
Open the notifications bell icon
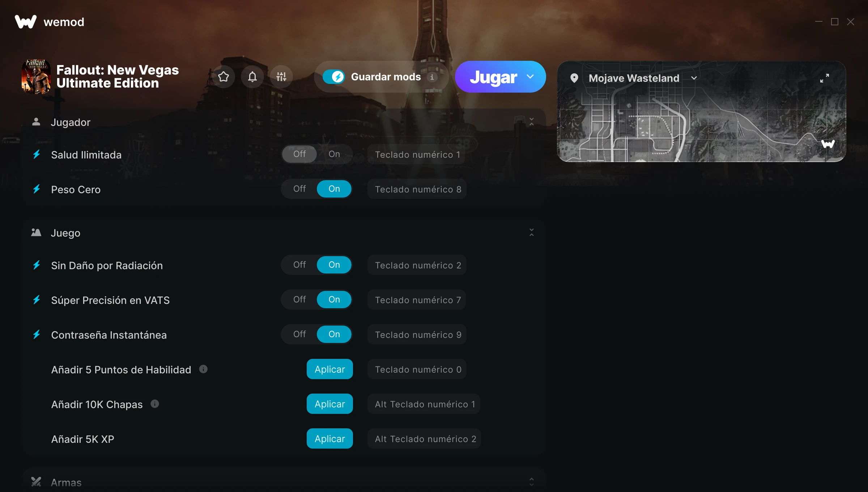click(x=252, y=77)
